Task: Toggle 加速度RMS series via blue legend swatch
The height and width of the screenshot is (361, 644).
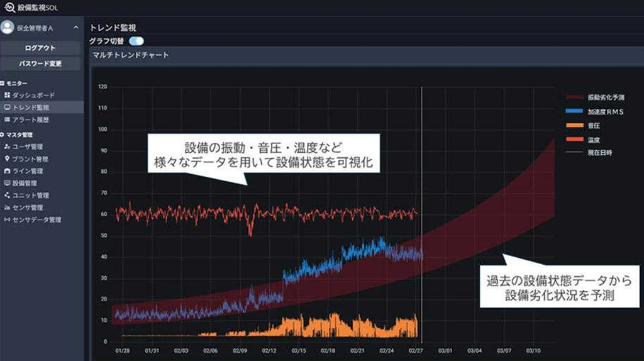Action: [x=574, y=111]
